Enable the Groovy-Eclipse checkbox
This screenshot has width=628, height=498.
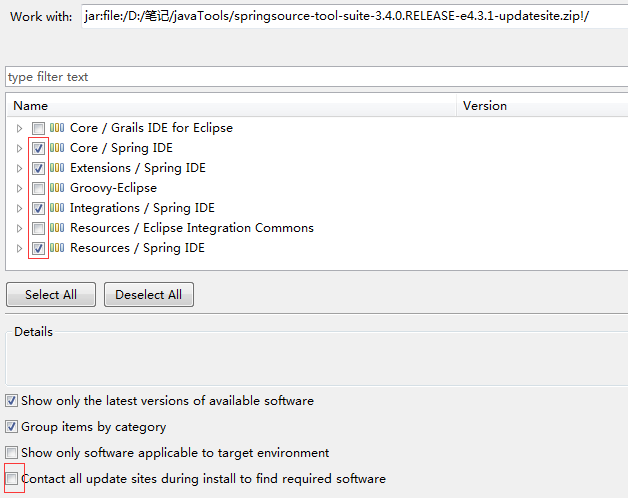[x=38, y=188]
